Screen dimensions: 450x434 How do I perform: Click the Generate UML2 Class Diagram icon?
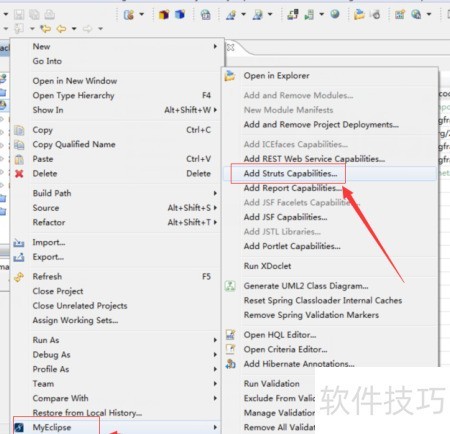point(230,286)
